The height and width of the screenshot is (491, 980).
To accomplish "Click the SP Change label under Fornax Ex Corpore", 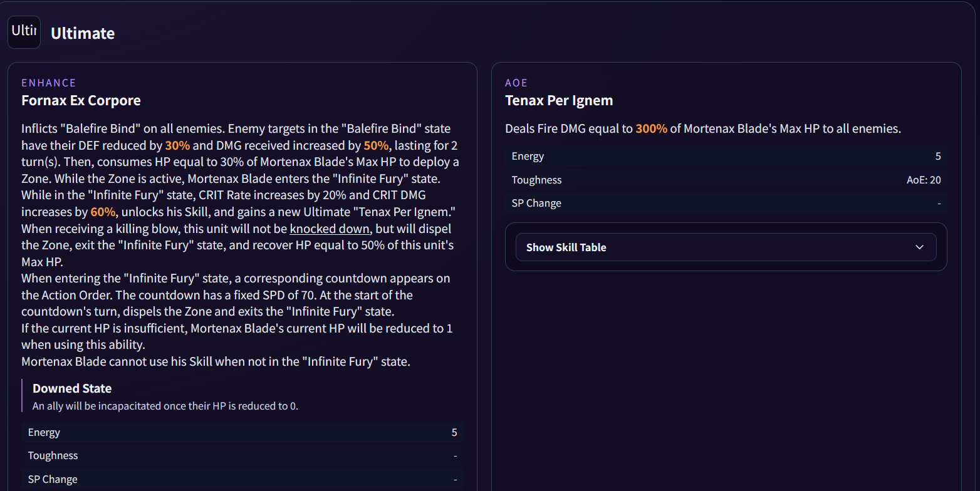I will [53, 479].
